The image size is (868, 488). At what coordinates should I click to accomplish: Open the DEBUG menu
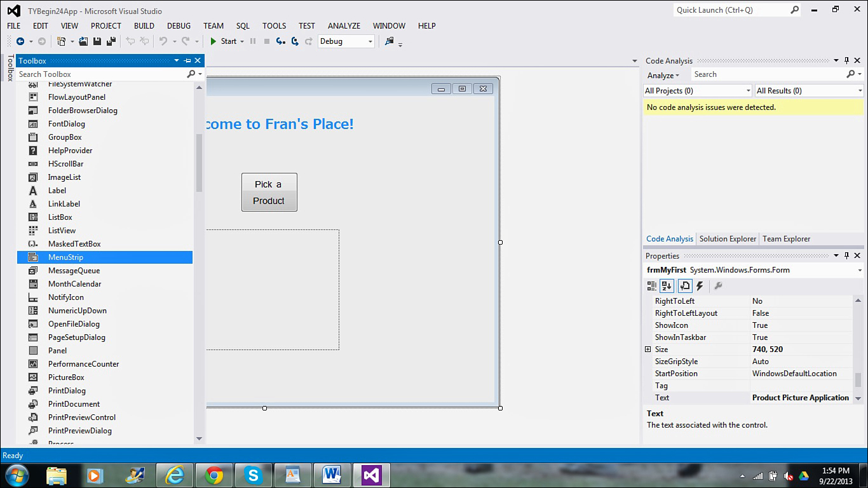[179, 26]
